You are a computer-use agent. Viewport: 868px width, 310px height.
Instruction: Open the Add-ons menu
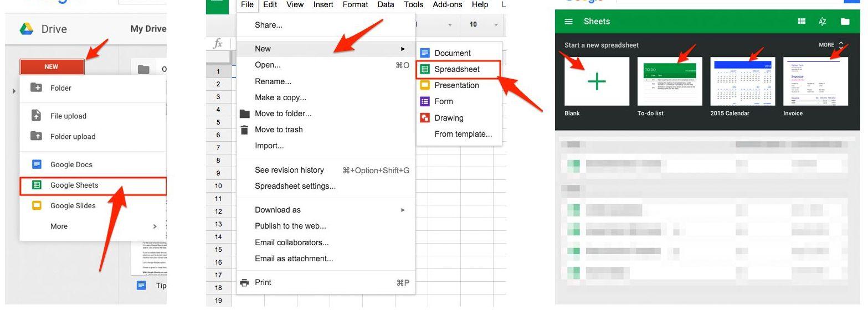click(446, 4)
